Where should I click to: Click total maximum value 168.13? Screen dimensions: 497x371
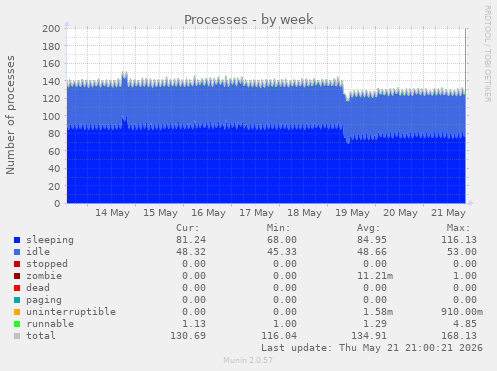[459, 336]
